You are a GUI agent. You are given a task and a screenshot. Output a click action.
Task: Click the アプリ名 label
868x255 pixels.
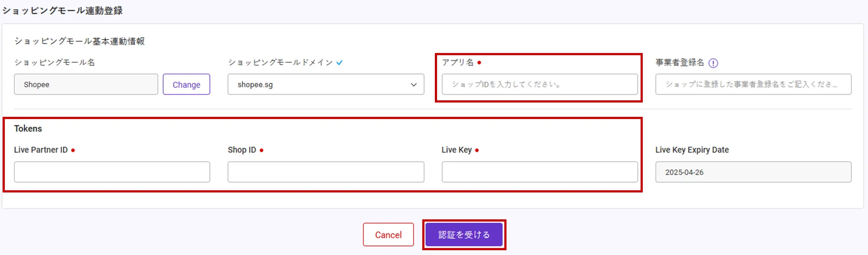(457, 63)
